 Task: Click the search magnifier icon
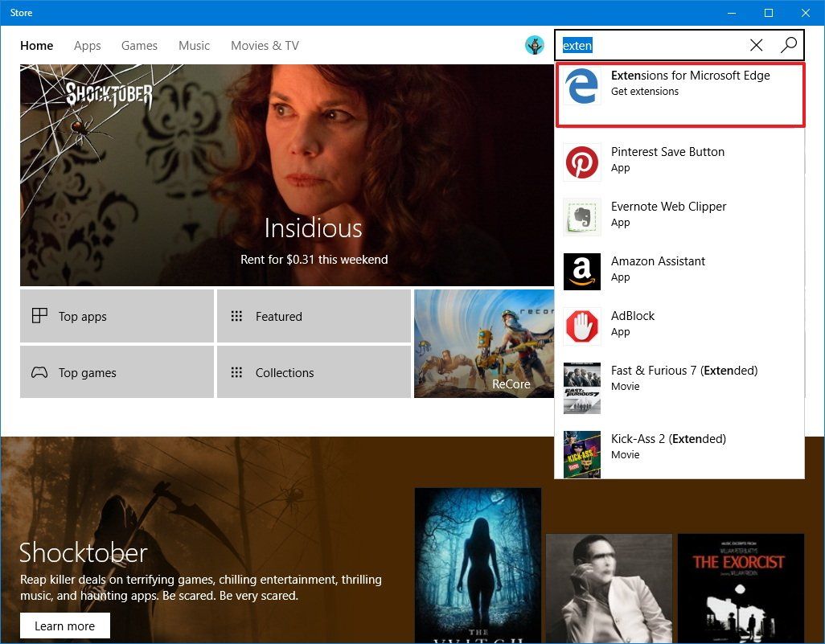pos(788,45)
